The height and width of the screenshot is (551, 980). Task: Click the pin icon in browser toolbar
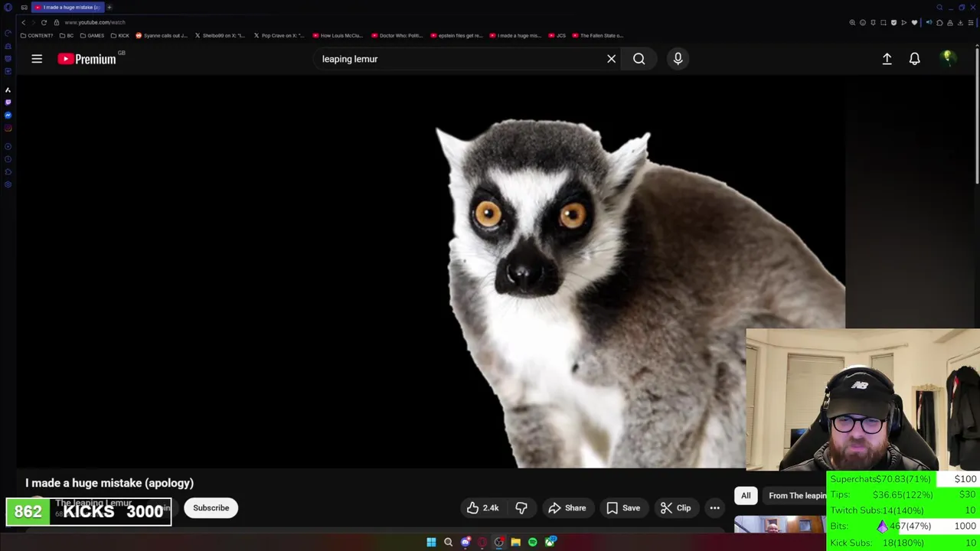coord(873,23)
